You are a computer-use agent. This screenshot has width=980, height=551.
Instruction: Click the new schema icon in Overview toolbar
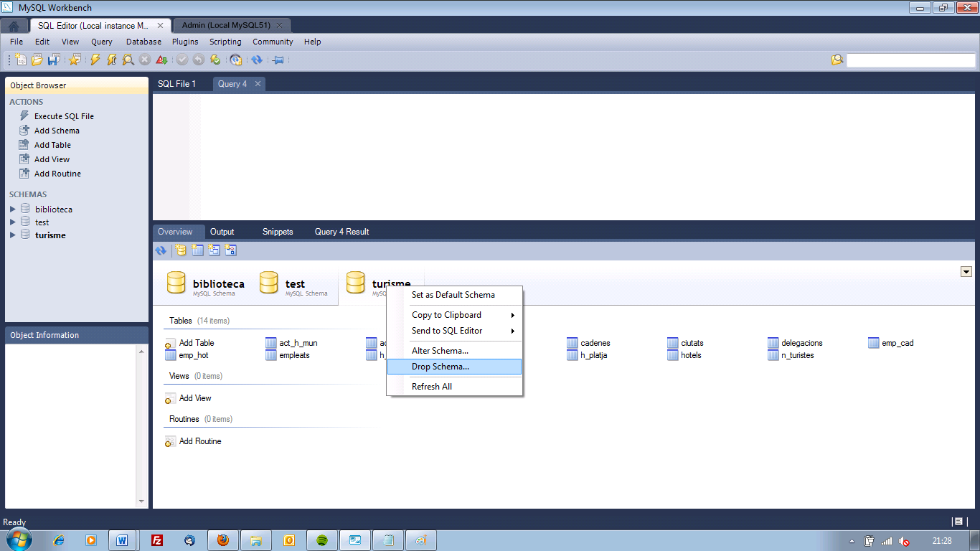pyautogui.click(x=180, y=250)
